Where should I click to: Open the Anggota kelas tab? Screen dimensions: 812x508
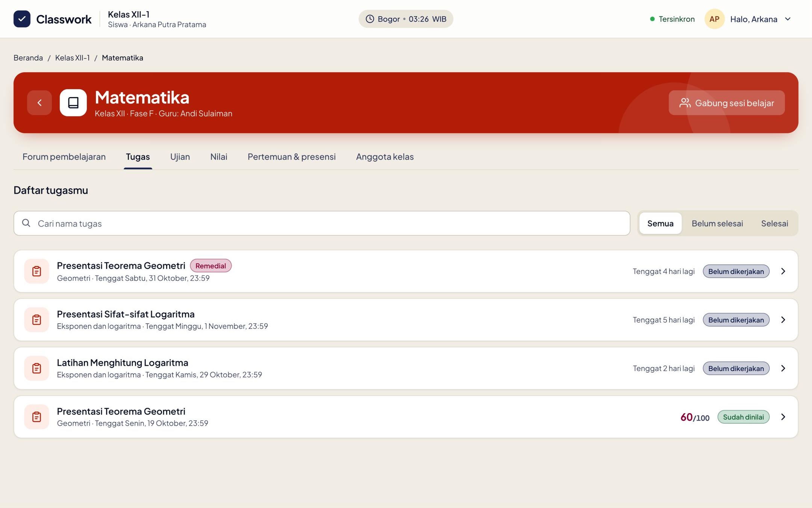385,157
